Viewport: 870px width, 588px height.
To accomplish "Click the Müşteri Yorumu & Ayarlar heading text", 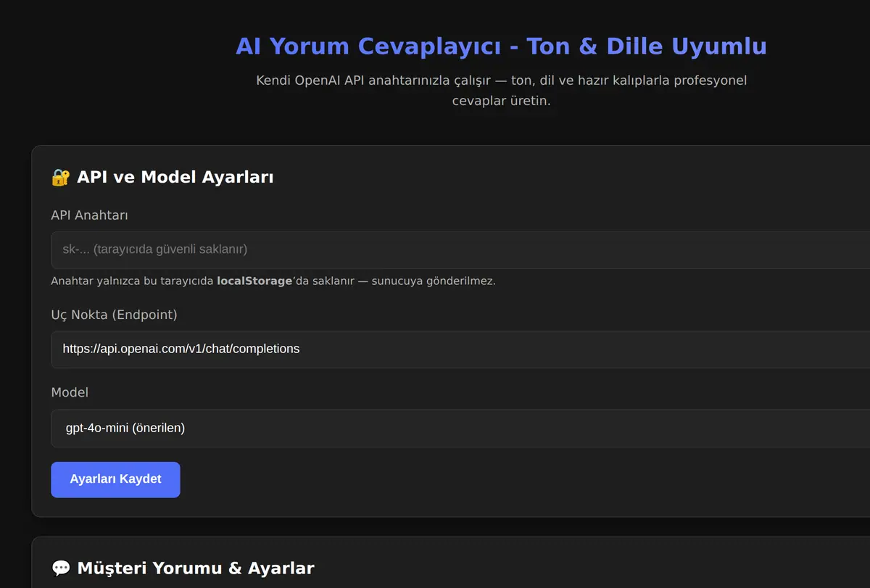I will pyautogui.click(x=196, y=568).
